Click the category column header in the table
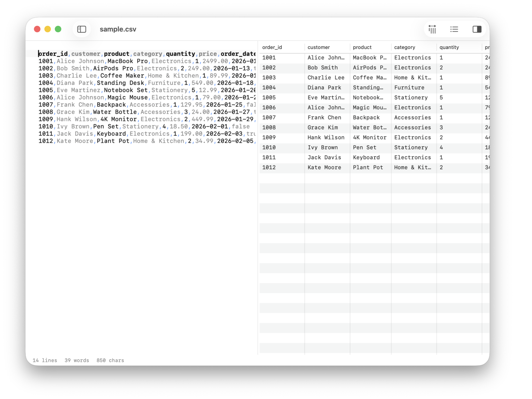The height and width of the screenshot is (399, 532). [x=404, y=47]
